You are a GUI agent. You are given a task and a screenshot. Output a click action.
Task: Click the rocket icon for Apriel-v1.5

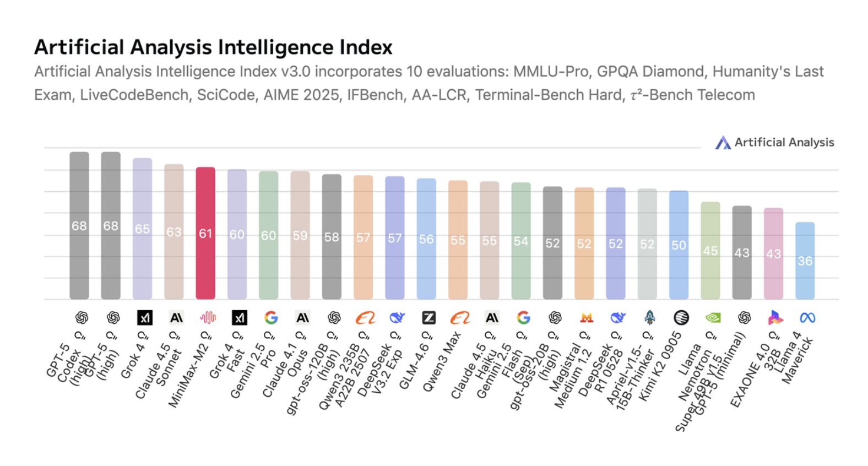tap(650, 318)
